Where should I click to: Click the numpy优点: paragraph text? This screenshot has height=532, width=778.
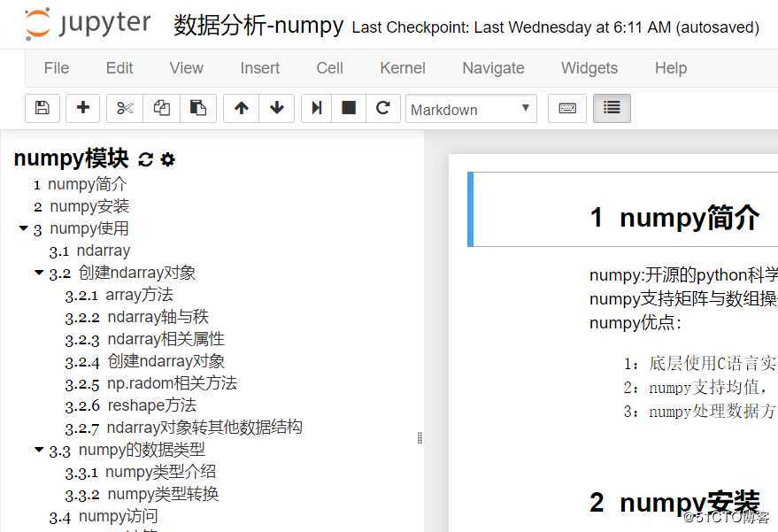635,323
